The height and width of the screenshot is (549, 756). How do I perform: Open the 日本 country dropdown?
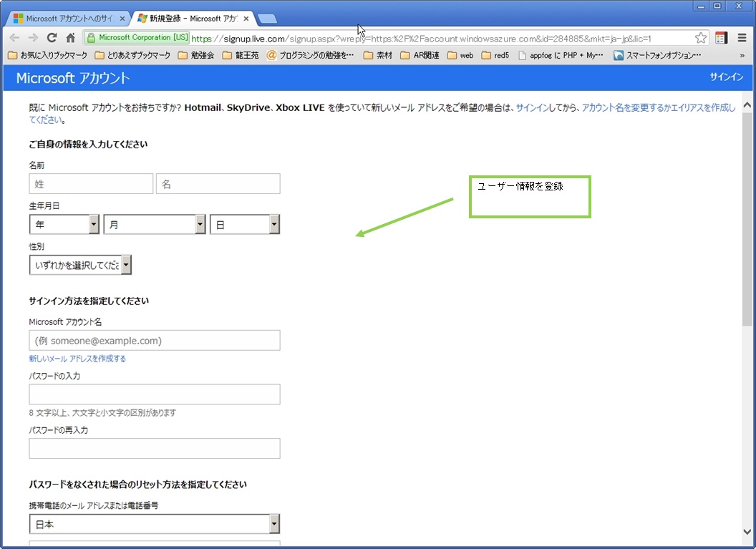(x=155, y=524)
